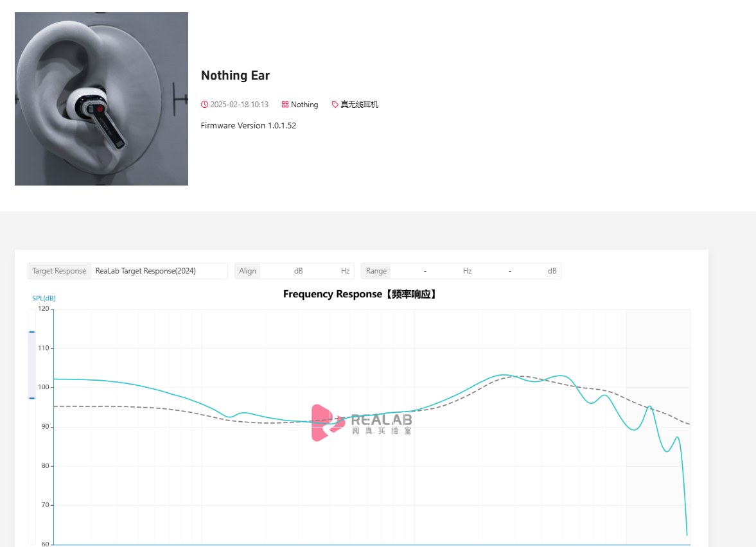
Task: Click the REALAB watermark logo on chart
Action: (x=361, y=422)
